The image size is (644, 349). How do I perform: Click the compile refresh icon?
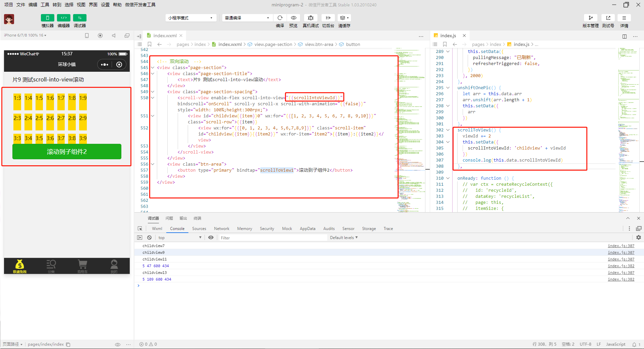[x=280, y=18]
